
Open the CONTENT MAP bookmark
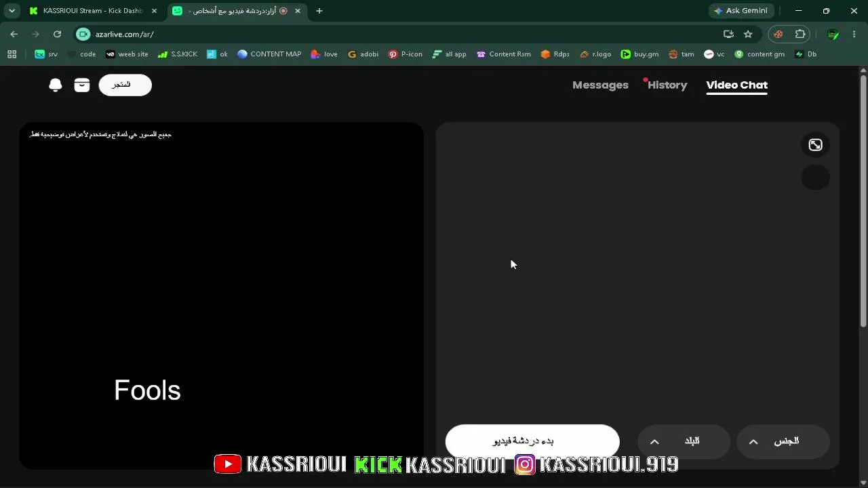(269, 54)
